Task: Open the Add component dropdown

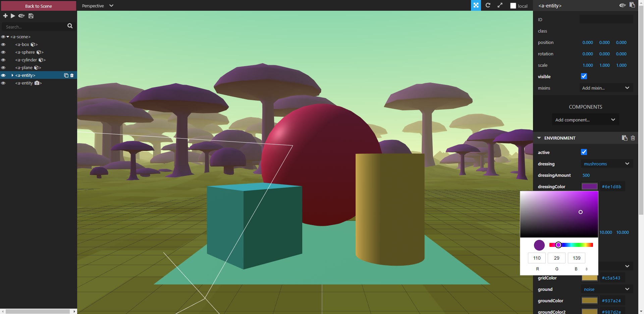Action: tap(586, 120)
